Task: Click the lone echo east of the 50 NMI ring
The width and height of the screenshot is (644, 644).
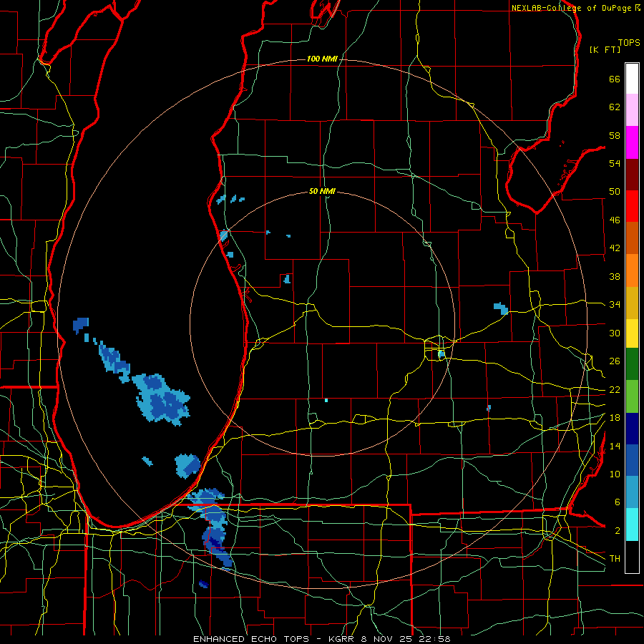Action: click(501, 308)
